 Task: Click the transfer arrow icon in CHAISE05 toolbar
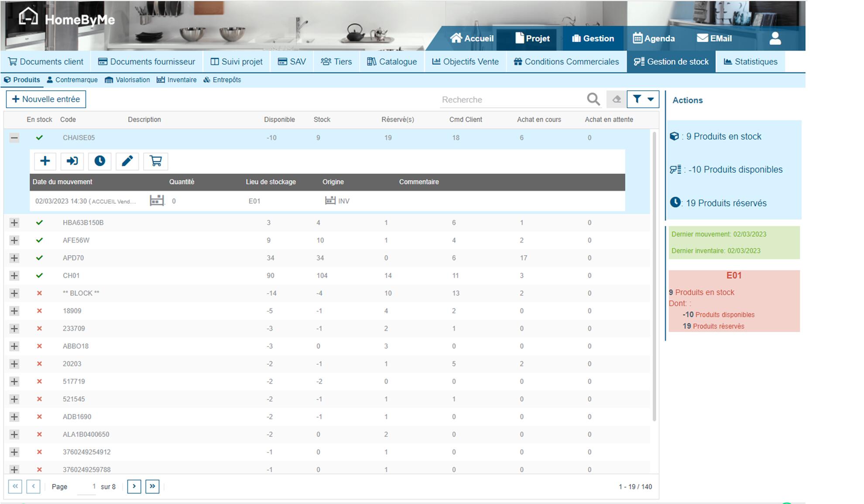pos(72,161)
